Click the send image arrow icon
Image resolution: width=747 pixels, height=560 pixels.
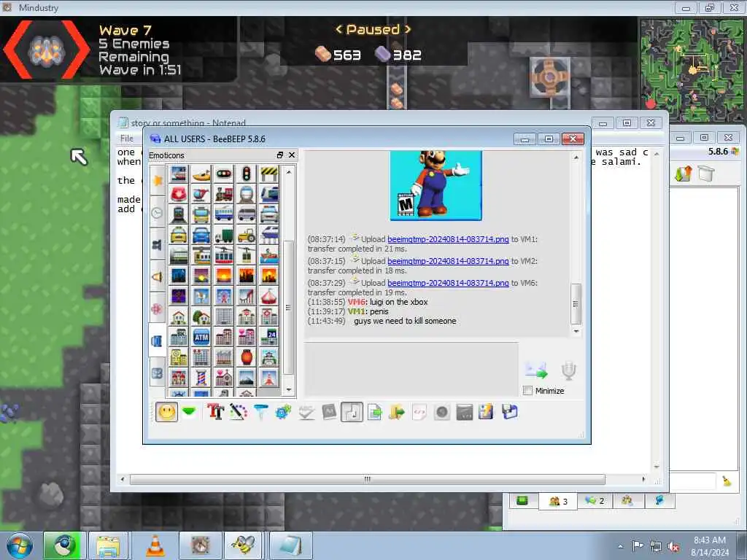[x=536, y=370]
